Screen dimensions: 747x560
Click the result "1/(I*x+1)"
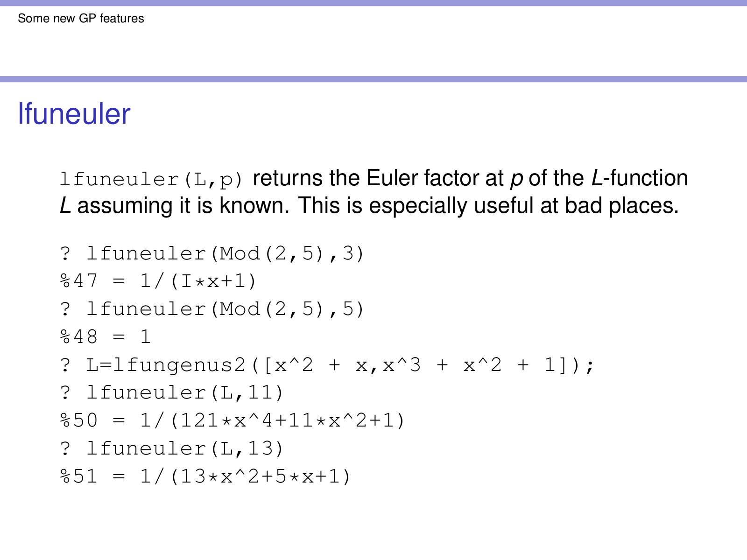[198, 281]
